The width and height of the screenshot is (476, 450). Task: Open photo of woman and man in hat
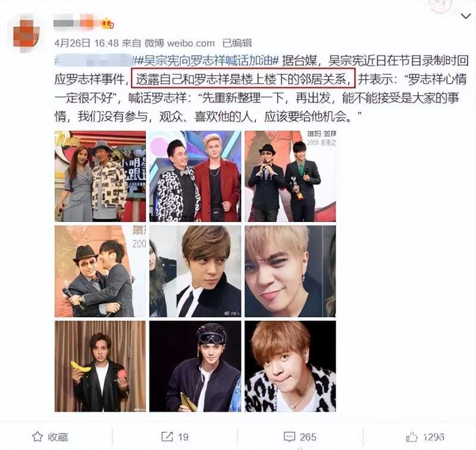[x=100, y=176]
